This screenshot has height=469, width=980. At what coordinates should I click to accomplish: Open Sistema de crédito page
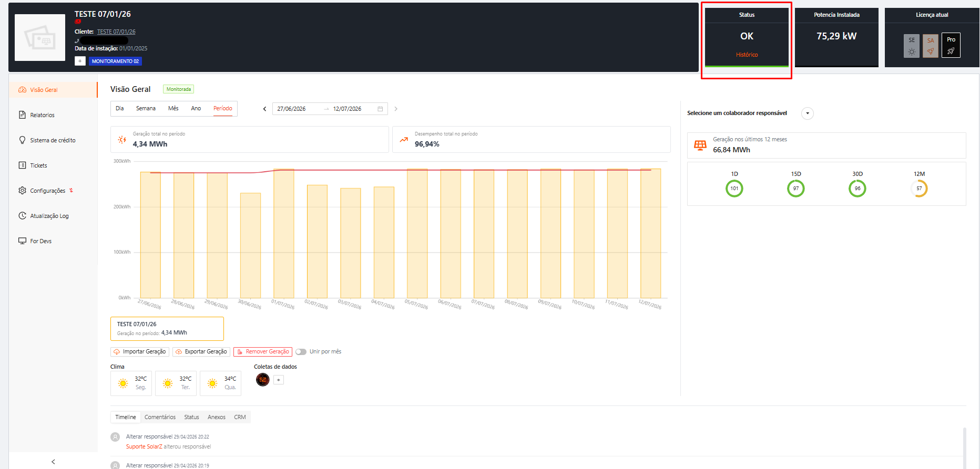point(53,140)
